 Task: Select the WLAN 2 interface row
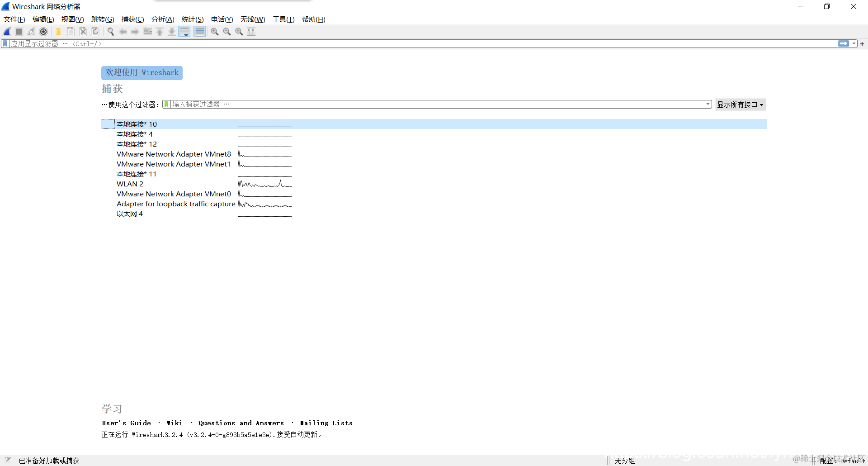click(x=434, y=184)
